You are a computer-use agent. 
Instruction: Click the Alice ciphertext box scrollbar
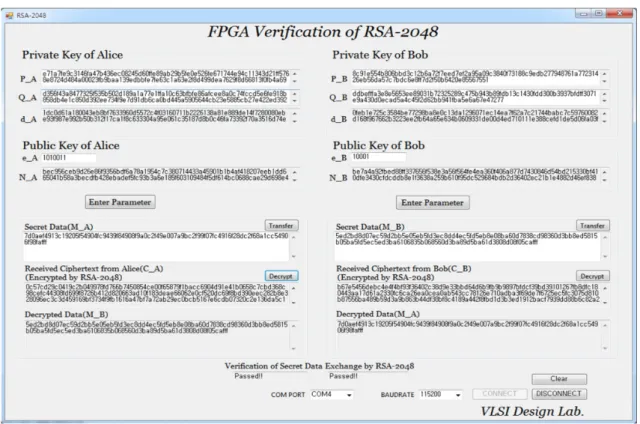pos(294,294)
